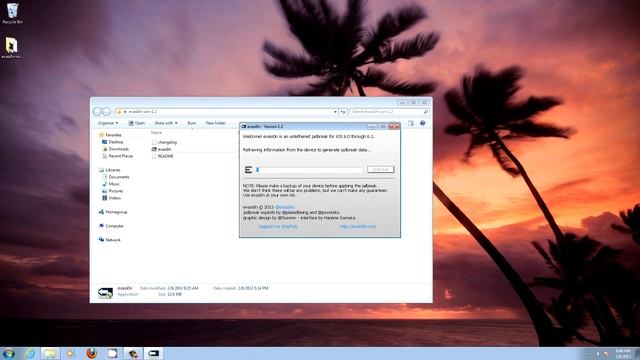
Task: Click the taskbar icon left of evasi0n
Action: [x=133, y=353]
